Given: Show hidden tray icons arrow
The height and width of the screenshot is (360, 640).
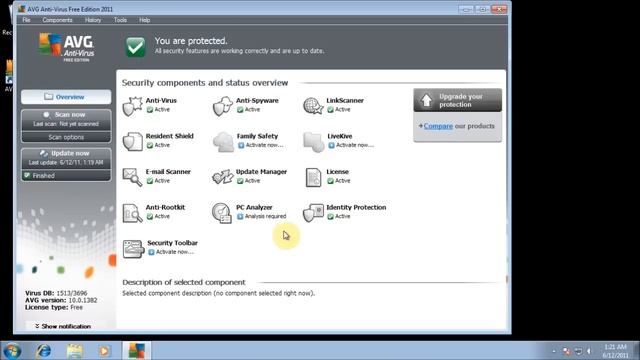Looking at the screenshot, I should [554, 351].
